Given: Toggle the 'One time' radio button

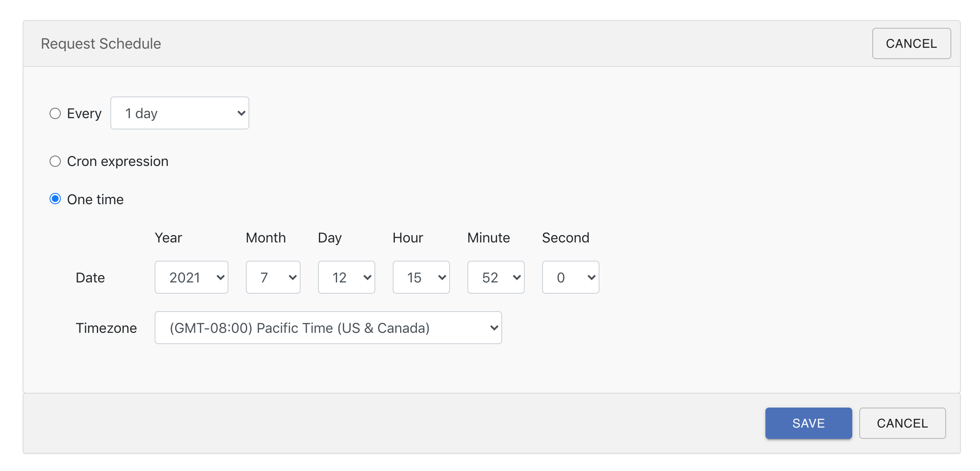Looking at the screenshot, I should (x=55, y=199).
